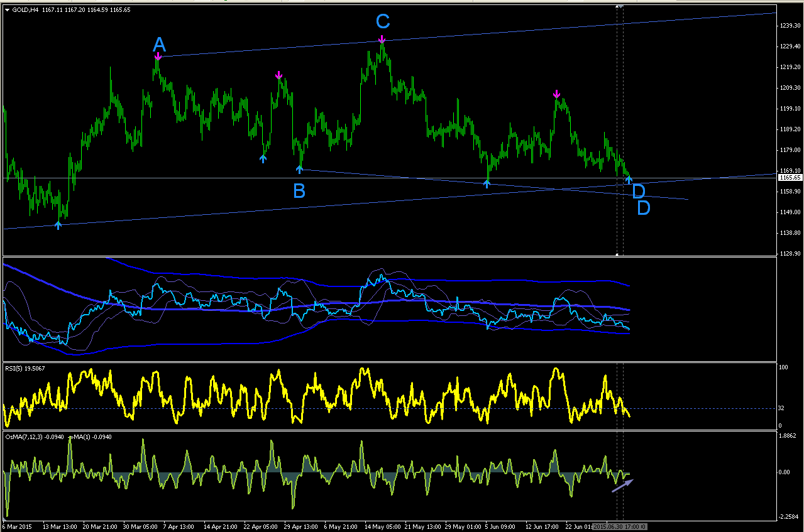Click the 5 Jun 09:00 time axis label

click(x=500, y=526)
